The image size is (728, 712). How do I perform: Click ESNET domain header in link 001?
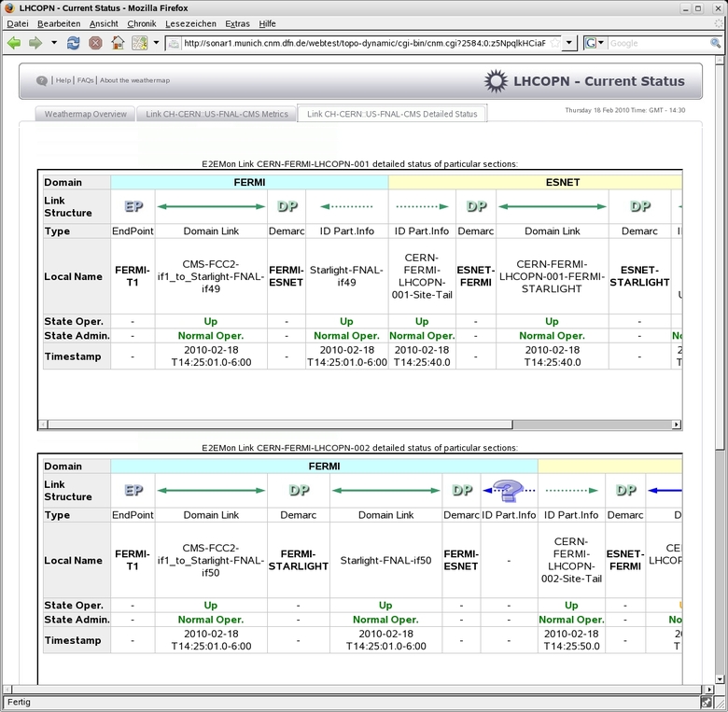tap(536, 182)
